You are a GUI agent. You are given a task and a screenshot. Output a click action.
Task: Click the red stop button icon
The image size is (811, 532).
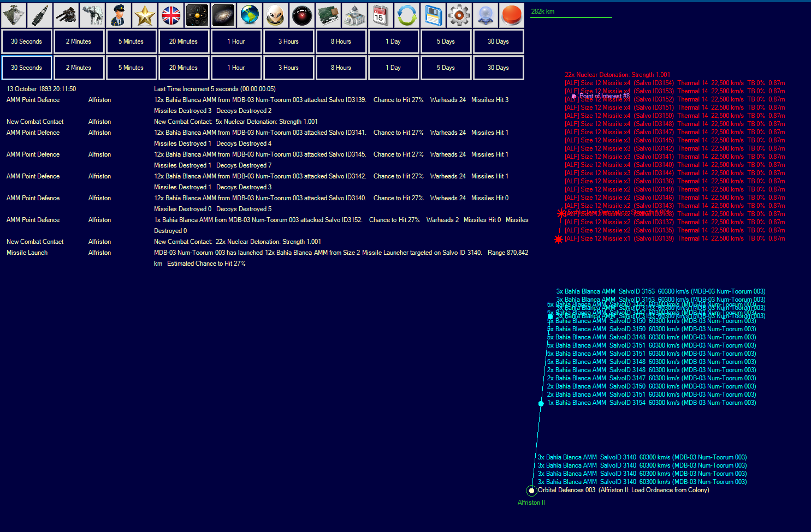512,15
